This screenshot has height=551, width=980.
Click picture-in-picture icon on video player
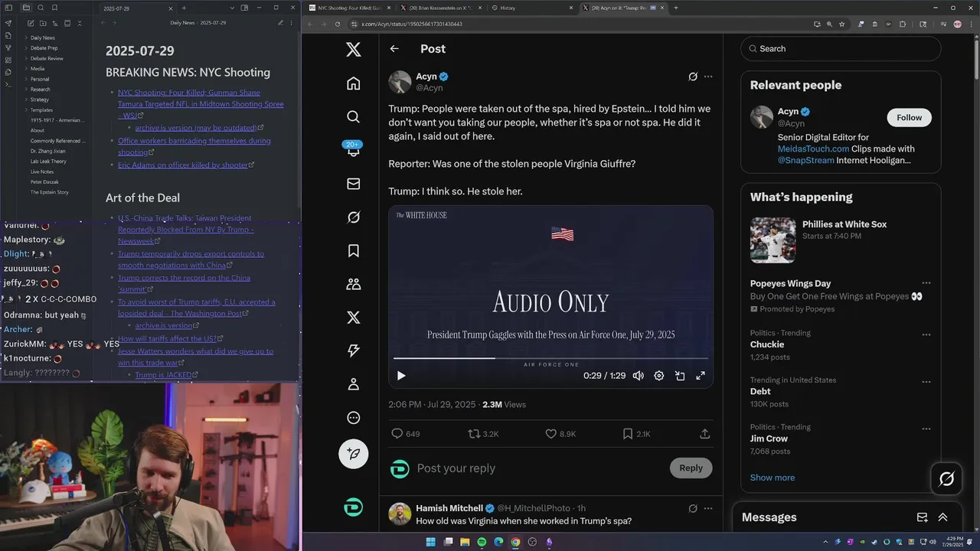(x=679, y=376)
